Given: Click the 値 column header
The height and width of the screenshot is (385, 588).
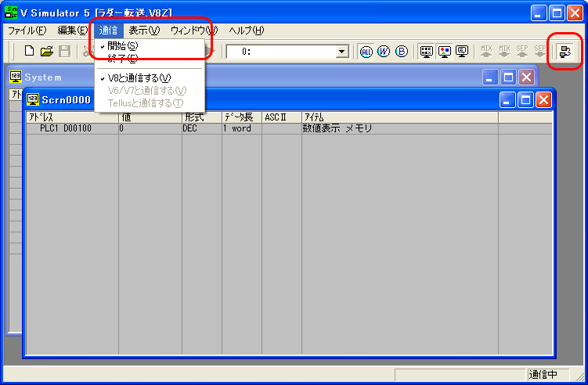Looking at the screenshot, I should (149, 117).
